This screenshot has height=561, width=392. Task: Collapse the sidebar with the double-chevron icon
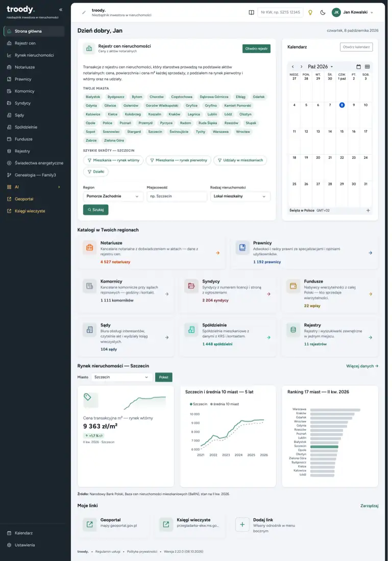click(x=61, y=10)
